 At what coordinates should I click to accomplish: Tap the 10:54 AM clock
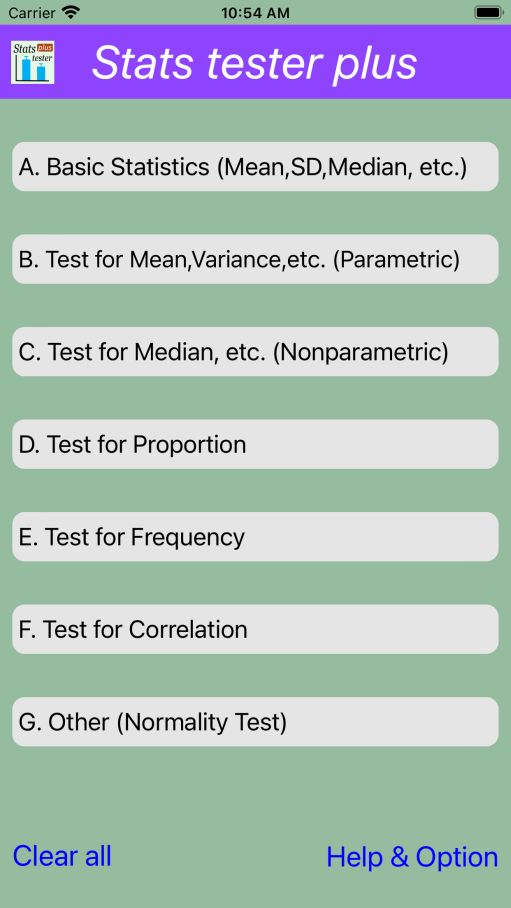(255, 13)
